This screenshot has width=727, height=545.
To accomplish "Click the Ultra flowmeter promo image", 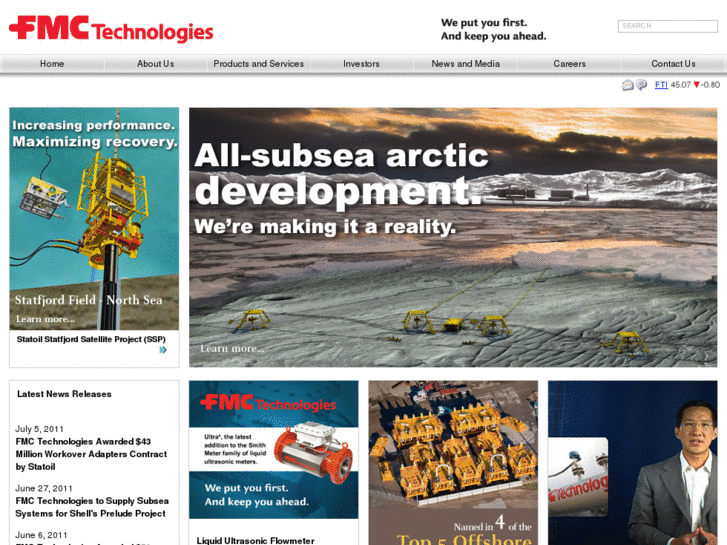I will [274, 449].
